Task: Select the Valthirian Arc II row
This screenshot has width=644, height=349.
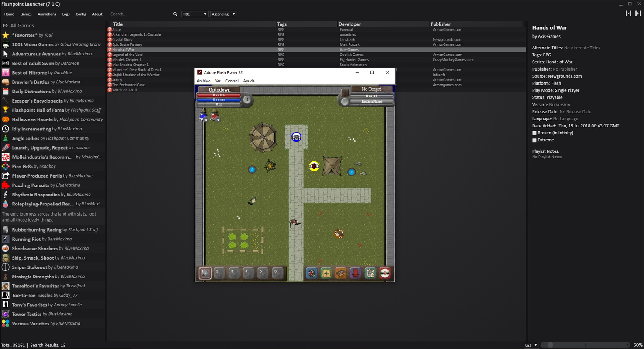Action: [317, 90]
